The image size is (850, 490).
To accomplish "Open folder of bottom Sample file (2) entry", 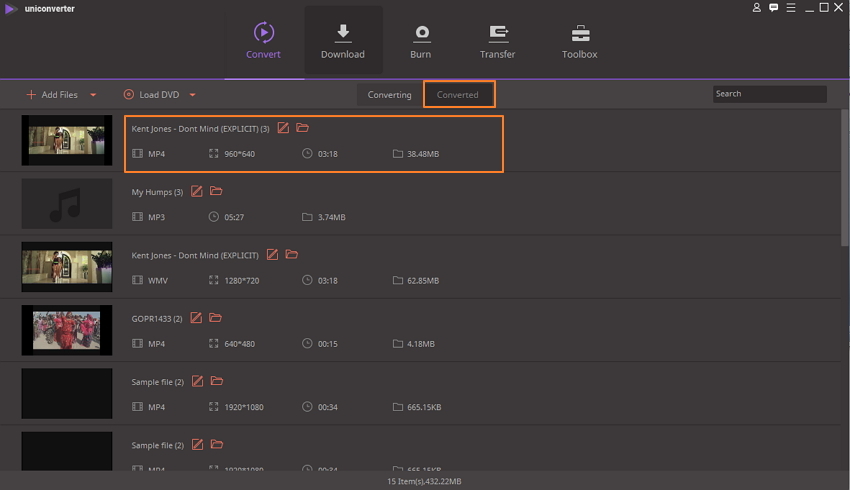I will coord(217,444).
